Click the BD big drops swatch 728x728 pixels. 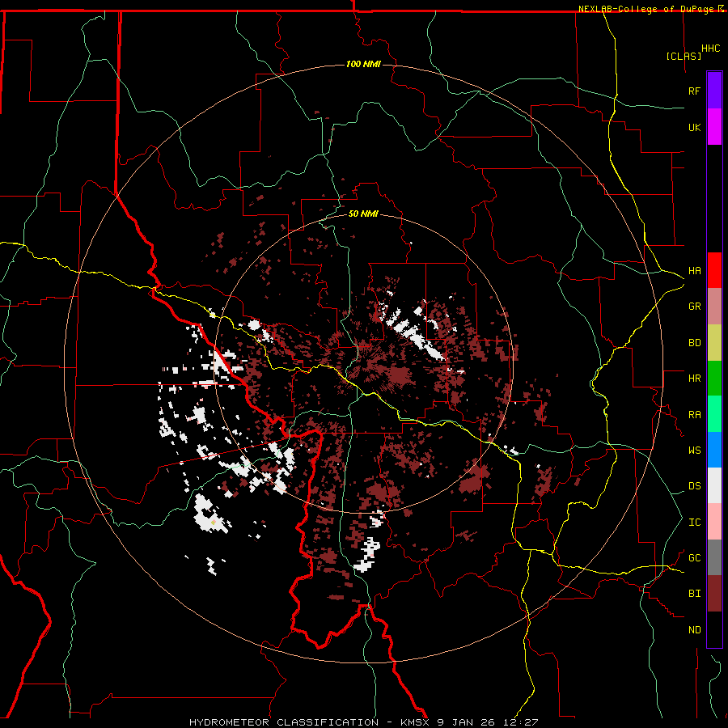tap(714, 343)
